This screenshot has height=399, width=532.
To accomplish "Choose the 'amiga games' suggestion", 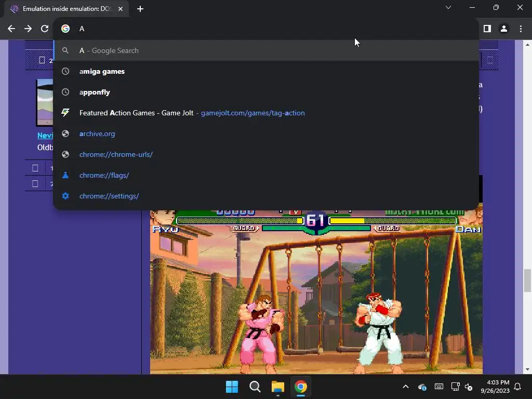I will tap(266, 71).
